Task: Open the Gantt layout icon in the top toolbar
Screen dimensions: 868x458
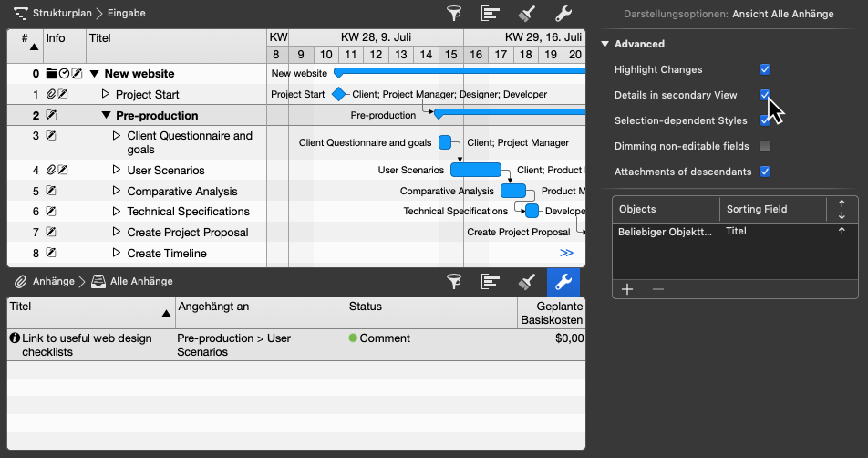Action: (x=491, y=14)
